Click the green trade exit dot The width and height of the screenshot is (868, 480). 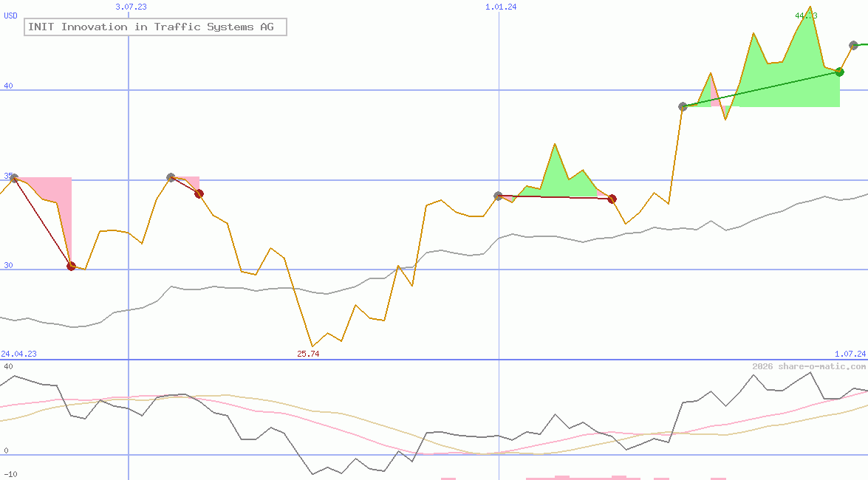pos(839,72)
